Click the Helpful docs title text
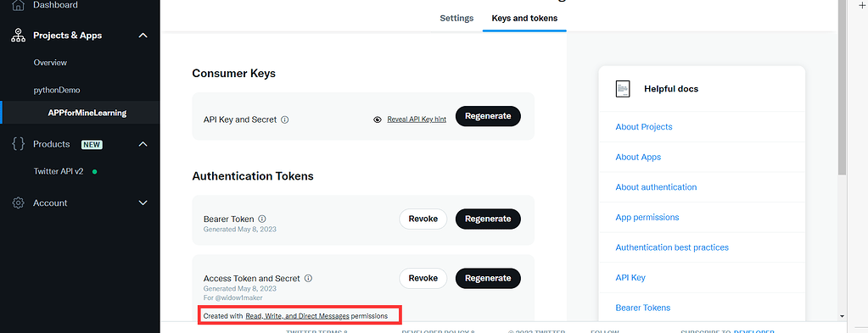Screen dimensions: 868x333 click(x=671, y=88)
